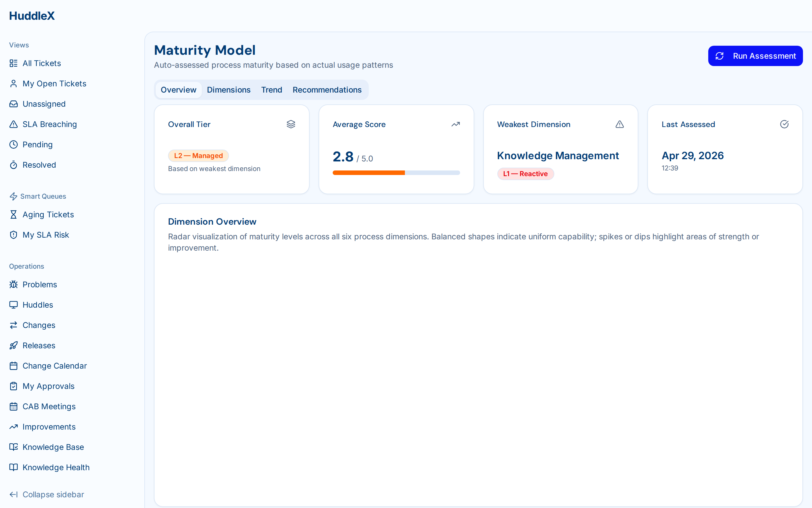Click the warning icon on Weakest Dimension card

tap(620, 124)
